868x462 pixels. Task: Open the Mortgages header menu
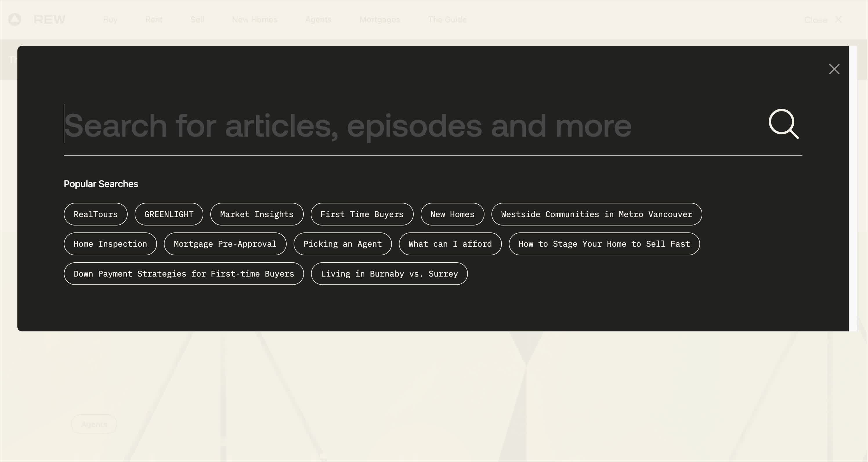(x=380, y=19)
